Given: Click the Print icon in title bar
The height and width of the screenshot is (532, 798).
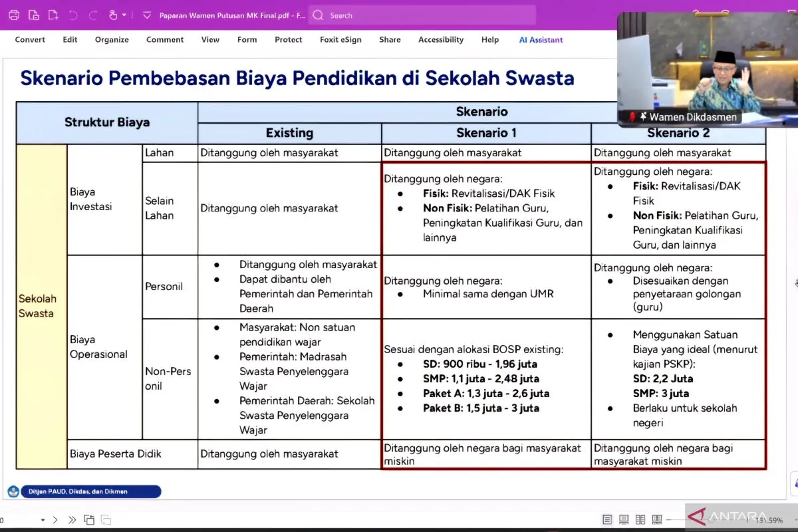Looking at the screenshot, I should tap(14, 15).
